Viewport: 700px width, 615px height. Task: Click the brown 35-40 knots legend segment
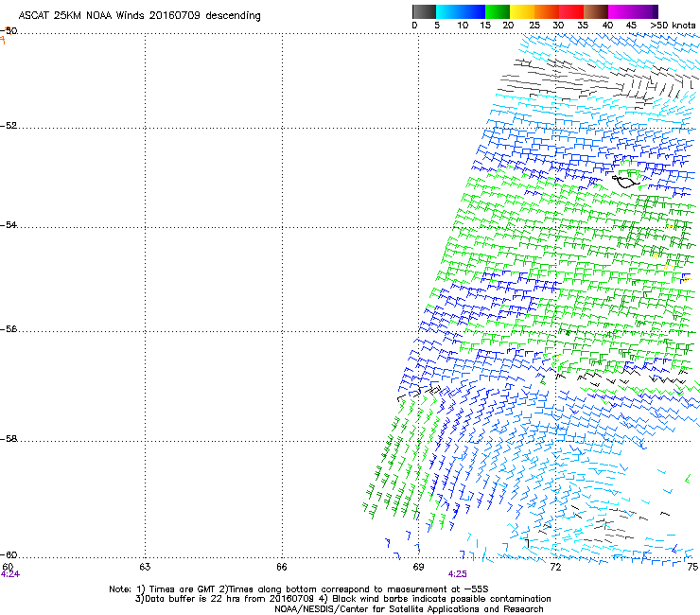coord(596,11)
